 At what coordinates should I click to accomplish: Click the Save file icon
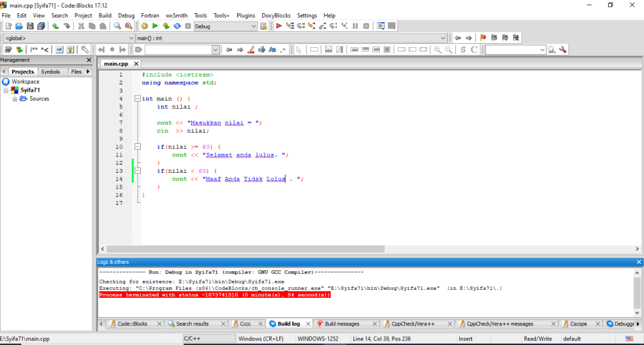click(x=30, y=26)
